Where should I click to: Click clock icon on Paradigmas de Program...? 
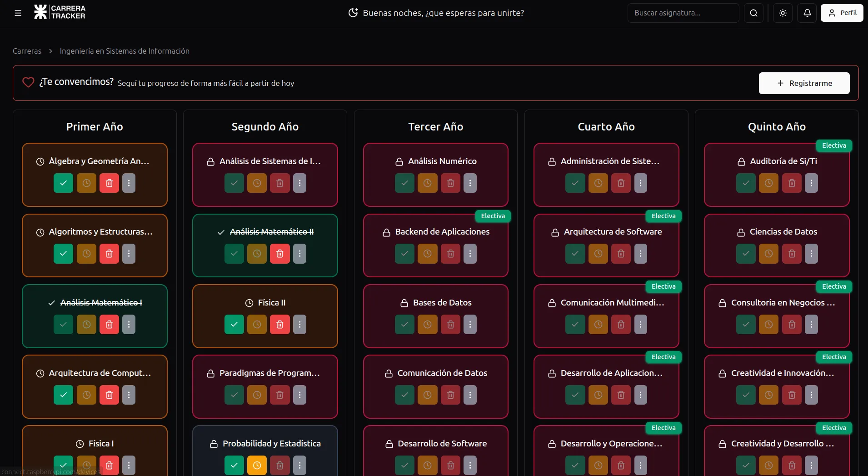pos(257,395)
